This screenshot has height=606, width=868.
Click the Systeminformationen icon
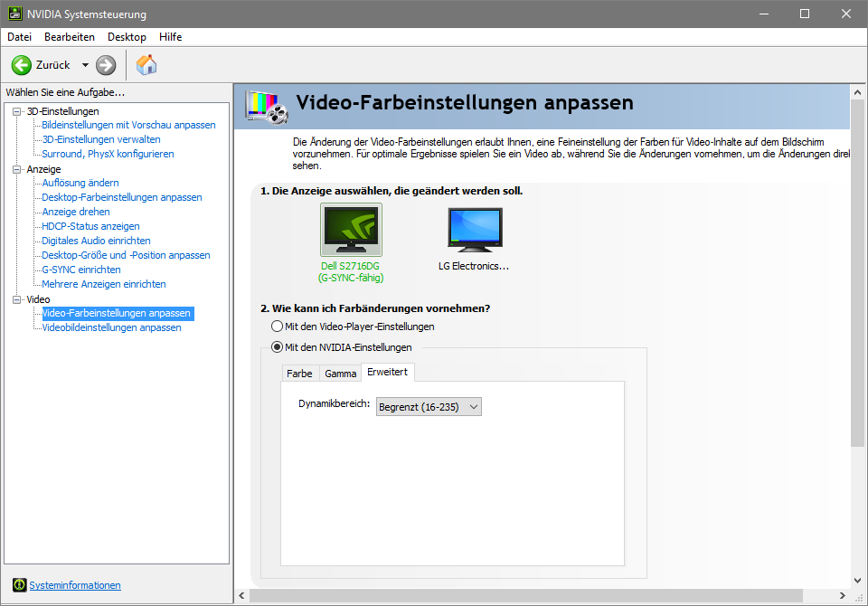click(x=19, y=585)
